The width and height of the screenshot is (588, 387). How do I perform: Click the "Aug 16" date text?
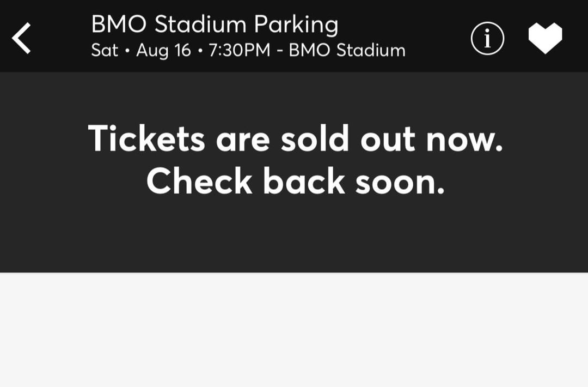point(163,51)
